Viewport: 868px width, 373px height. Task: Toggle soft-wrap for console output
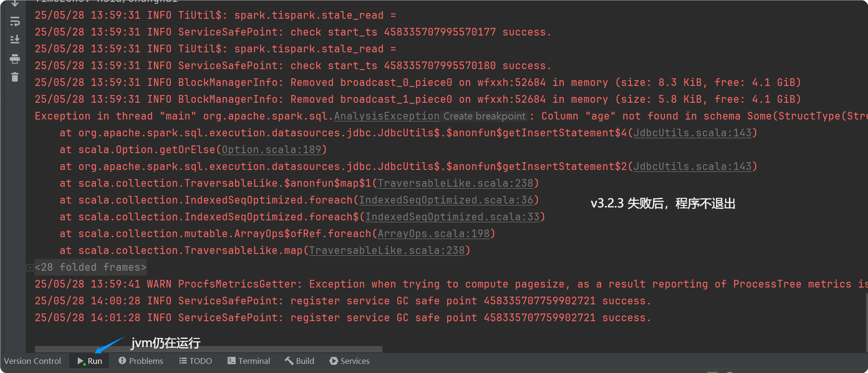click(x=15, y=22)
